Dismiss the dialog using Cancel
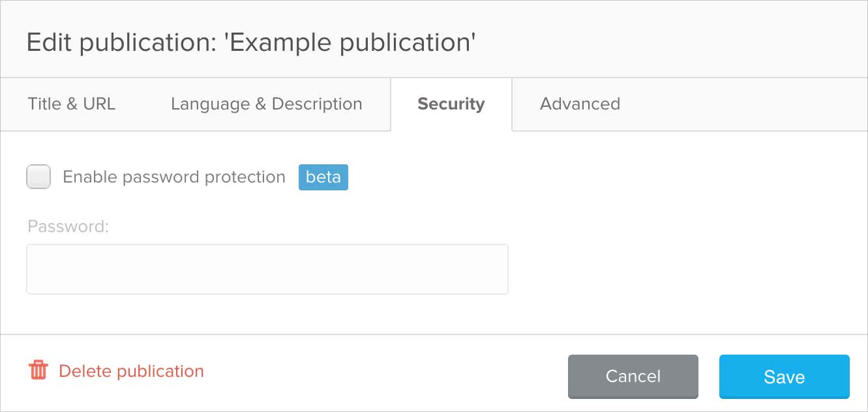 (x=632, y=376)
